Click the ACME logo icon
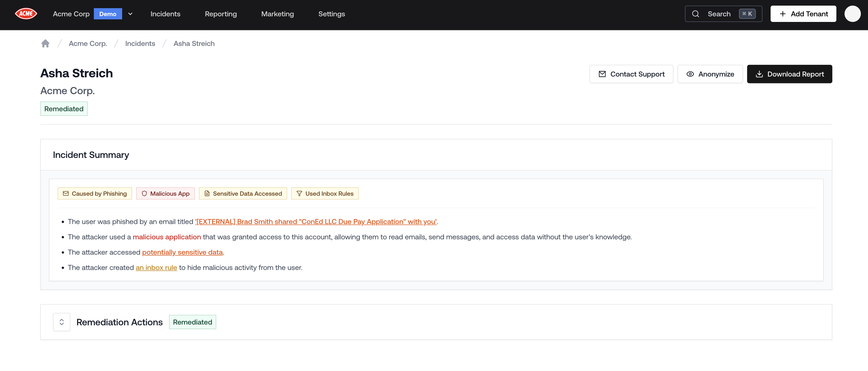 26,14
